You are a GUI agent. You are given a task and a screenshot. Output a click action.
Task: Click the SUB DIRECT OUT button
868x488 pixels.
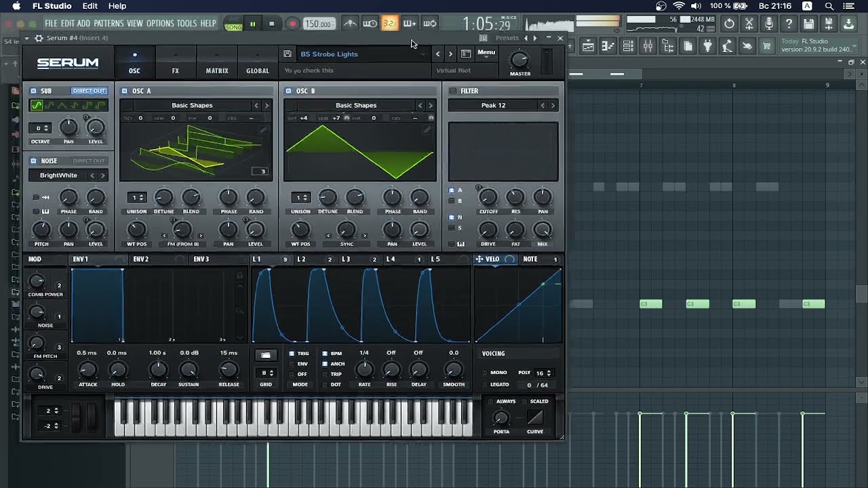[x=89, y=91]
